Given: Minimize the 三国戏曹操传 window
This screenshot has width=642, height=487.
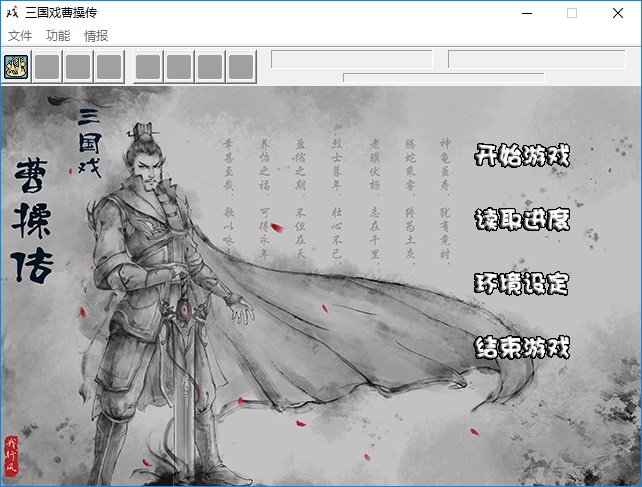Looking at the screenshot, I should (527, 13).
